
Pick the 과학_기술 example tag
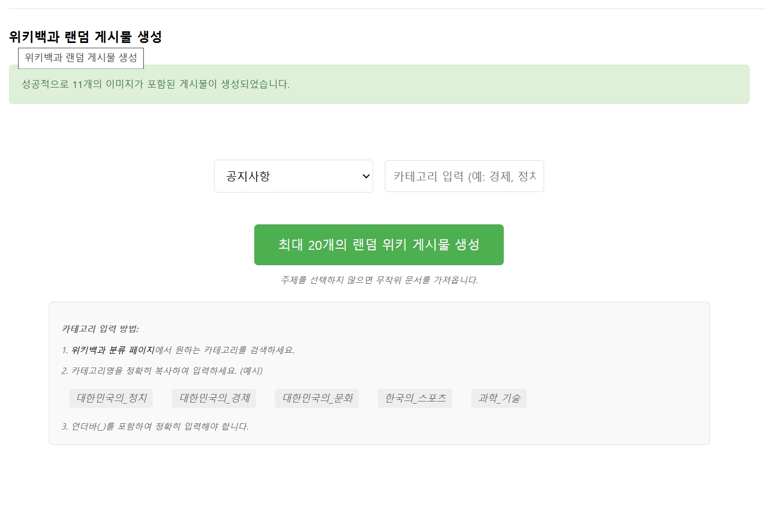[x=499, y=398]
